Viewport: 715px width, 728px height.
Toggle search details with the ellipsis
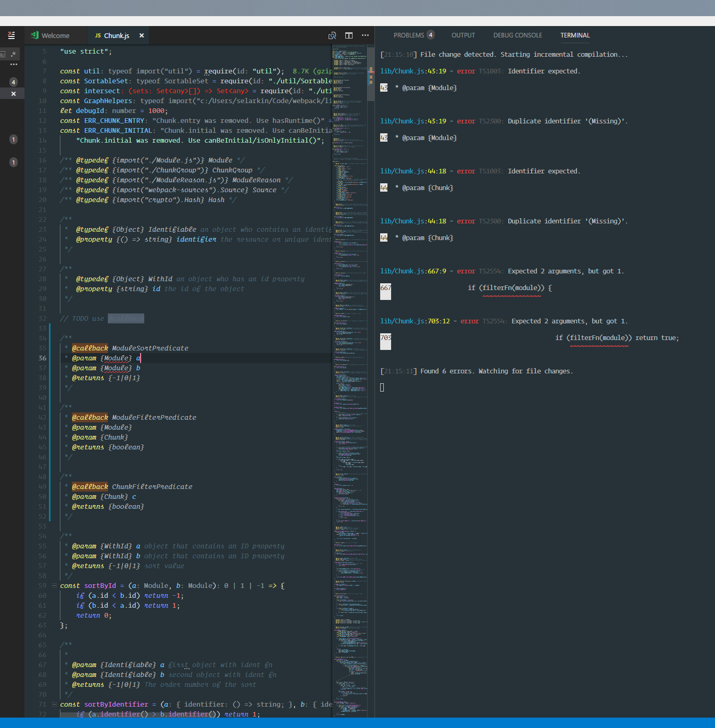[14, 65]
